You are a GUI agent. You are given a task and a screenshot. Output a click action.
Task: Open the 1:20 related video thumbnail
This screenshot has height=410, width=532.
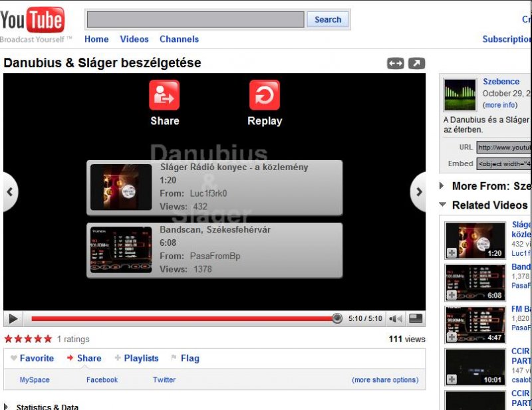(x=475, y=240)
